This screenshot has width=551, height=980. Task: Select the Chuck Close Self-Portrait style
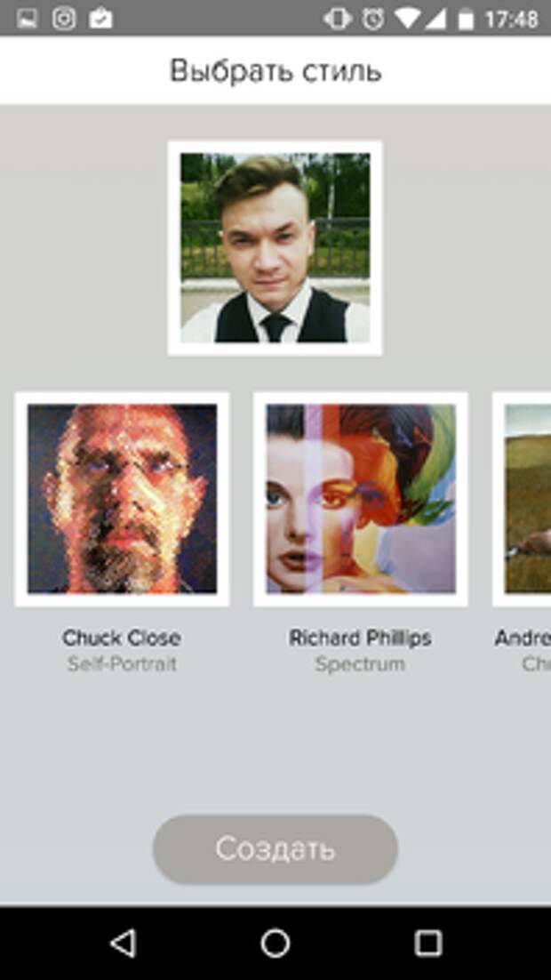(122, 499)
